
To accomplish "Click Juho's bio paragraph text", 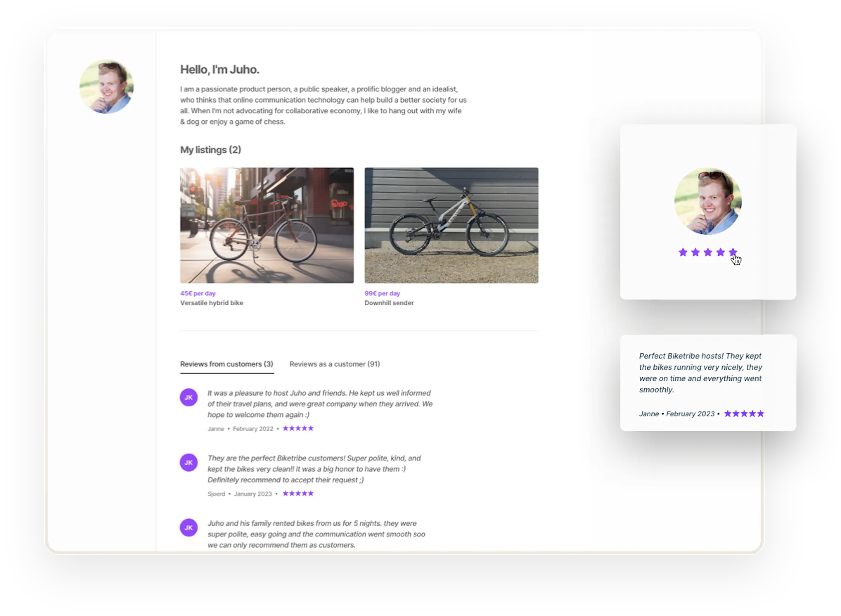I will [x=324, y=105].
